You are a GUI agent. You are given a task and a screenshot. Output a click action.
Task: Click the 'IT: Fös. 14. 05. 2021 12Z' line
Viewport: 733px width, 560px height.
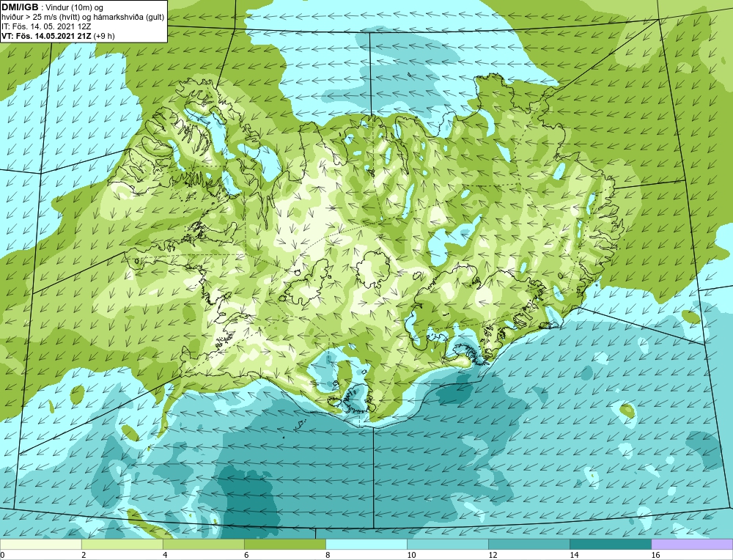pos(46,26)
